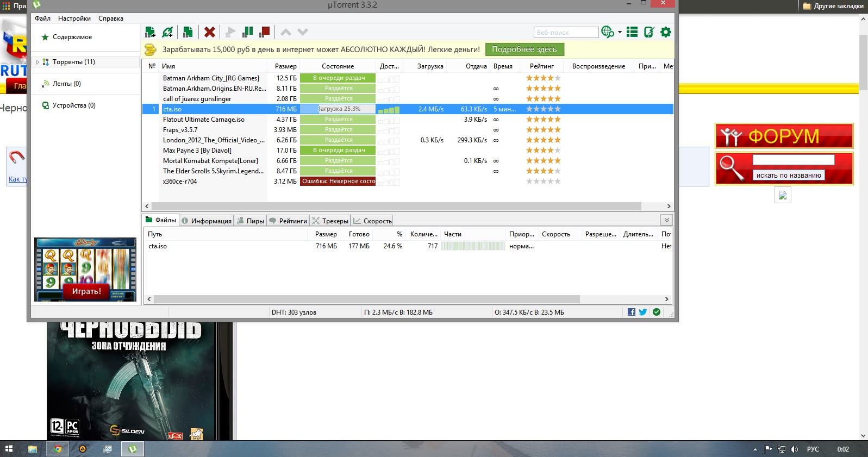The width and height of the screenshot is (868, 457).
Task: Open search provider dropdown arrow
Action: (620, 32)
